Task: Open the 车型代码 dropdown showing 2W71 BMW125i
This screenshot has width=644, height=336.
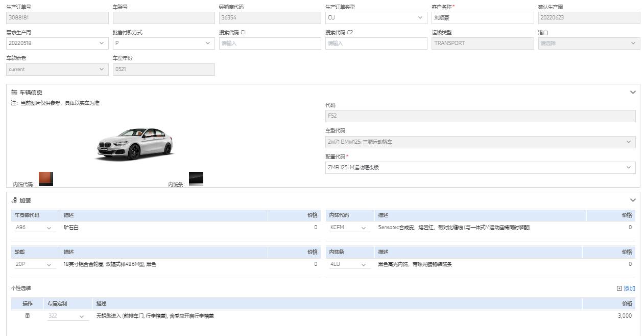Action: click(x=480, y=142)
